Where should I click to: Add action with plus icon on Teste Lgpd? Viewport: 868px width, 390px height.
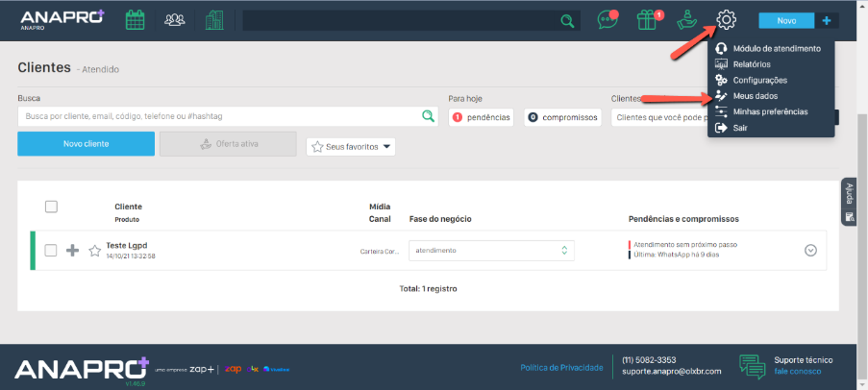click(x=72, y=251)
